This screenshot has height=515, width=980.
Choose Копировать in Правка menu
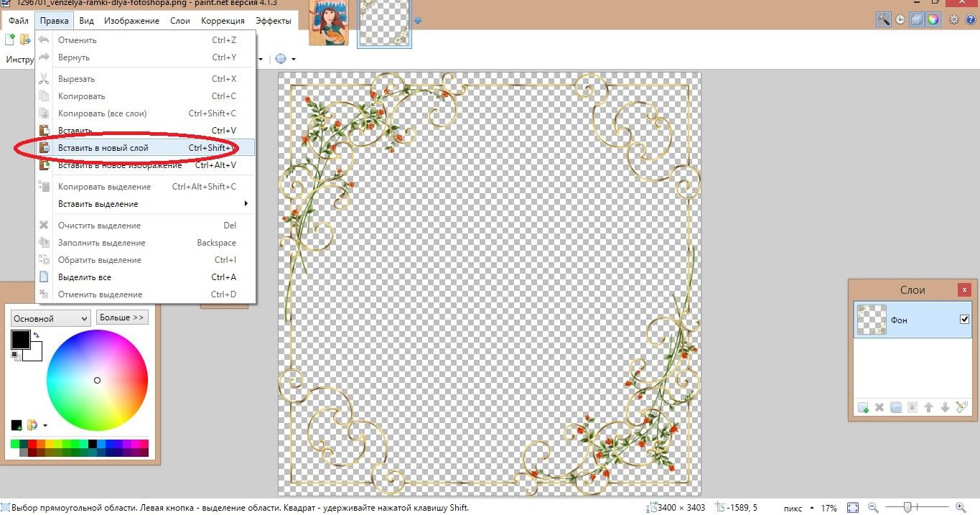(x=146, y=96)
